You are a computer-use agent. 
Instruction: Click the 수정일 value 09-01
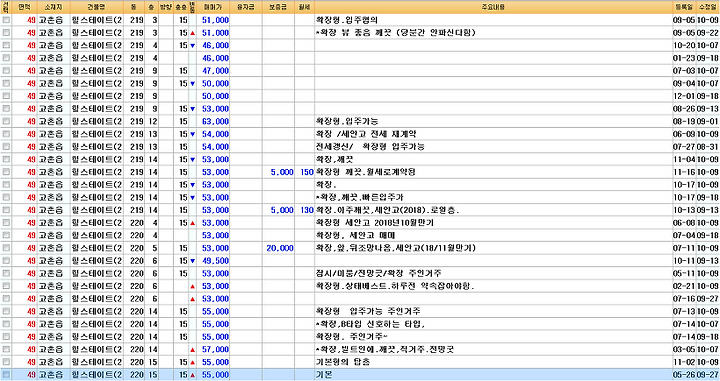click(x=708, y=121)
